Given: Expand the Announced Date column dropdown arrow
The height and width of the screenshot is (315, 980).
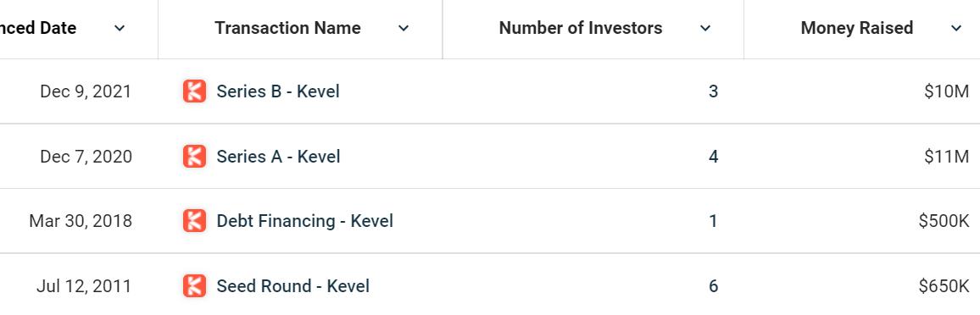Looking at the screenshot, I should click(x=120, y=28).
